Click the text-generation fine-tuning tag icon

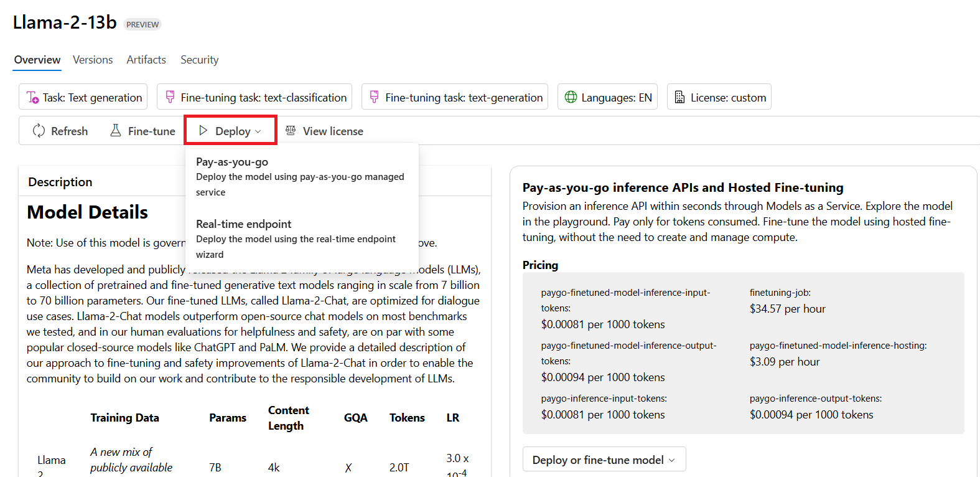[374, 97]
